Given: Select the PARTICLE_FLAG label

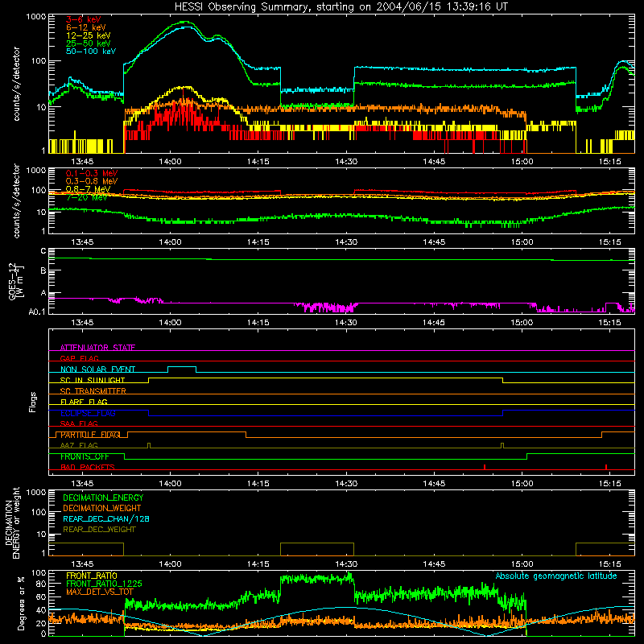Looking at the screenshot, I should tap(90, 435).
